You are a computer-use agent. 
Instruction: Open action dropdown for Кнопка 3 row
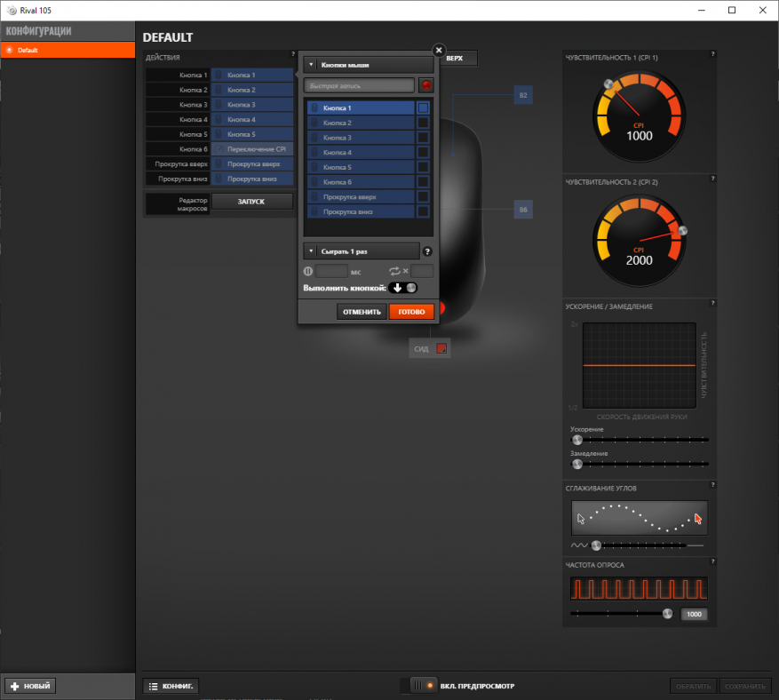[x=252, y=105]
